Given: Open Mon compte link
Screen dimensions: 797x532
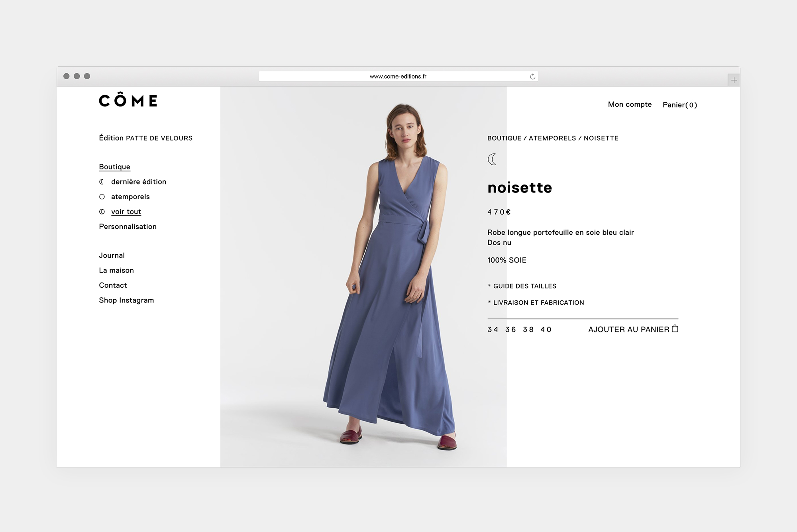Looking at the screenshot, I should coord(630,104).
